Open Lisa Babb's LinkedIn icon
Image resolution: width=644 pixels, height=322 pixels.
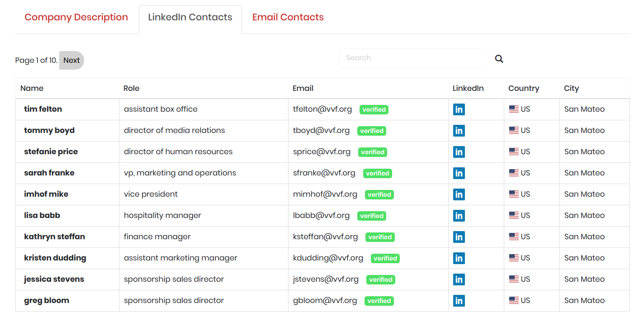[x=459, y=216]
